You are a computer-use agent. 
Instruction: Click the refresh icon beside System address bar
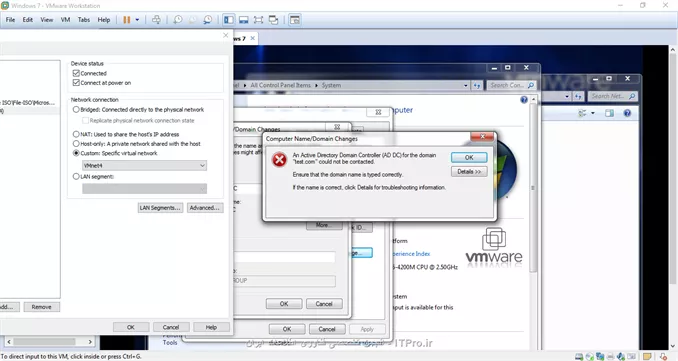[x=477, y=85]
